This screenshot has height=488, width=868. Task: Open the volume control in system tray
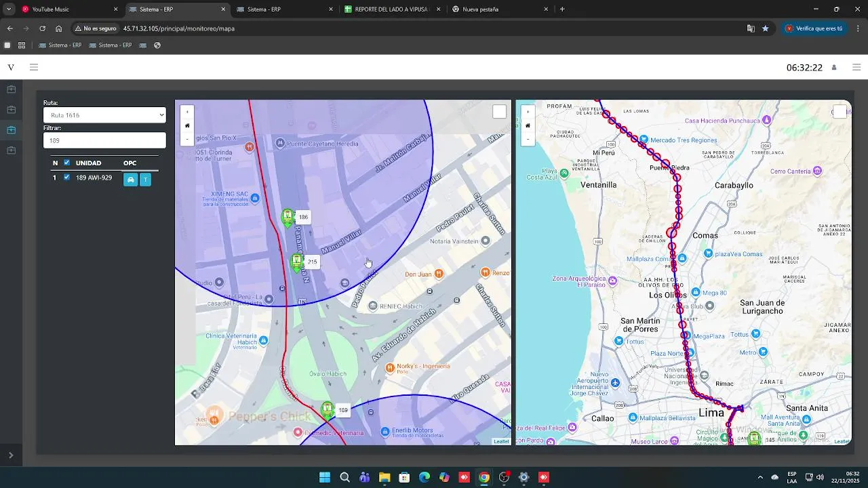click(x=821, y=477)
